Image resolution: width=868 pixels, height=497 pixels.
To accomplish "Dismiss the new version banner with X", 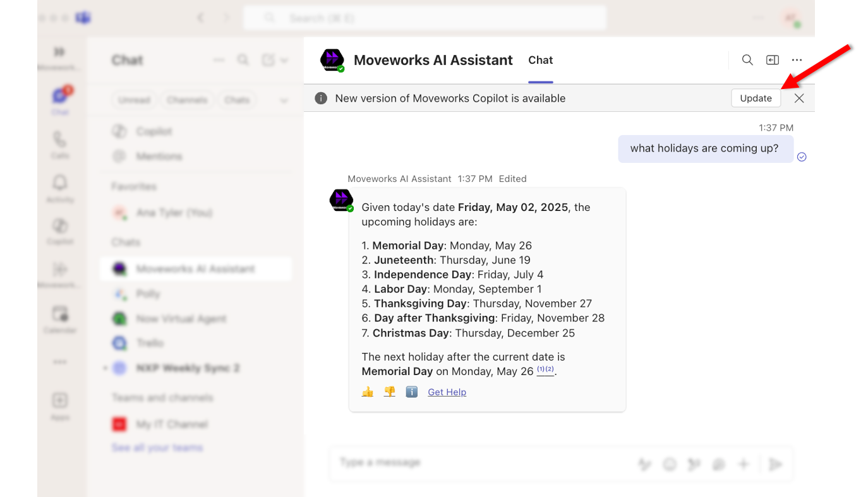I will click(799, 98).
